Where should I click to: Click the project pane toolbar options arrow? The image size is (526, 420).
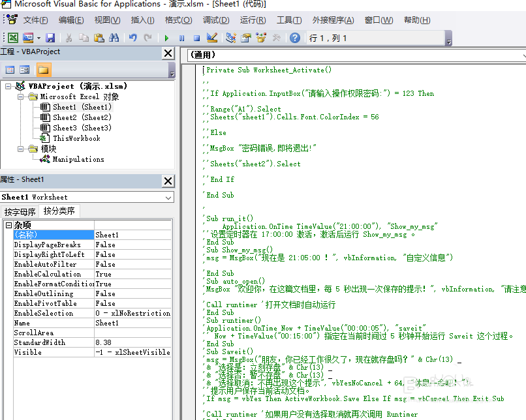coord(172,70)
